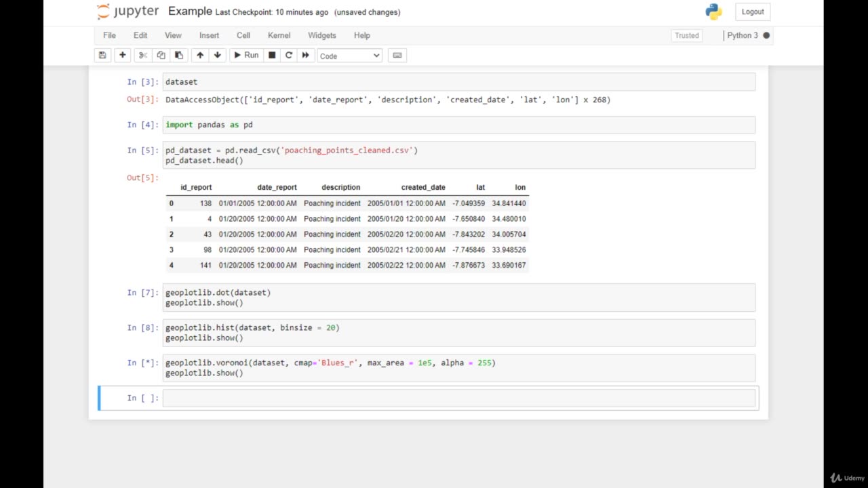Click id_report value 138
Viewport: 868px width, 488px height.
(205, 203)
